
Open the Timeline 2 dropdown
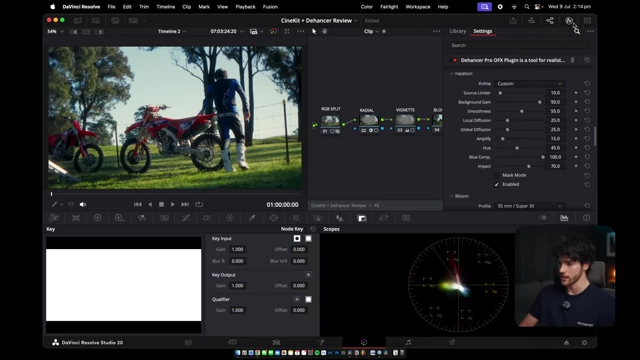coord(172,31)
